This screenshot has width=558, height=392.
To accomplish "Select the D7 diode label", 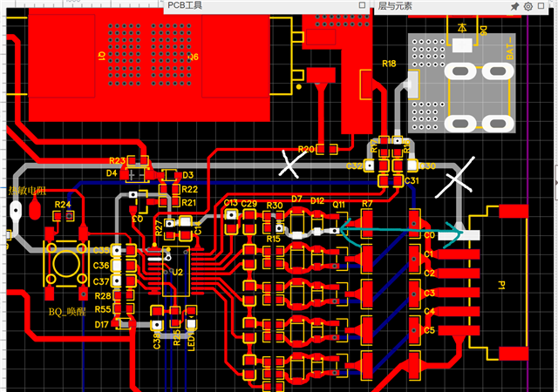I will [x=296, y=199].
